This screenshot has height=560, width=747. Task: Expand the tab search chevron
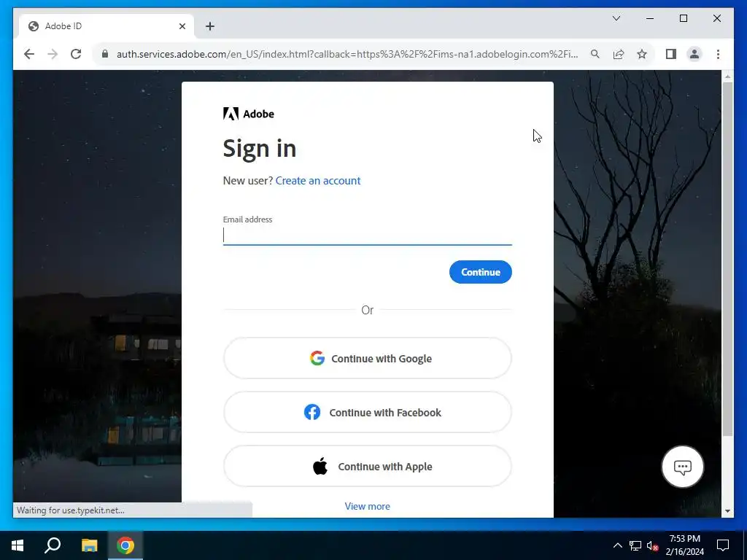pos(616,18)
